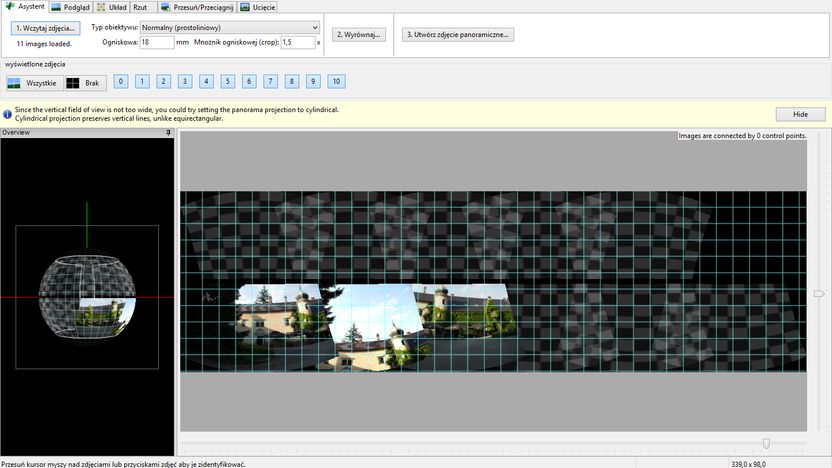Click the info icon in the hint bar

pos(7,114)
